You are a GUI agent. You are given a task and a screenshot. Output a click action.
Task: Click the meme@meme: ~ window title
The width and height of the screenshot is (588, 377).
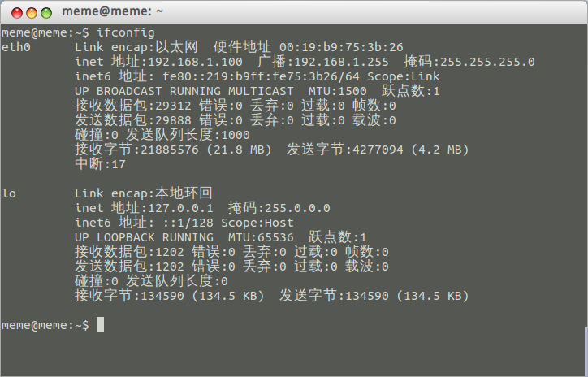(x=113, y=11)
